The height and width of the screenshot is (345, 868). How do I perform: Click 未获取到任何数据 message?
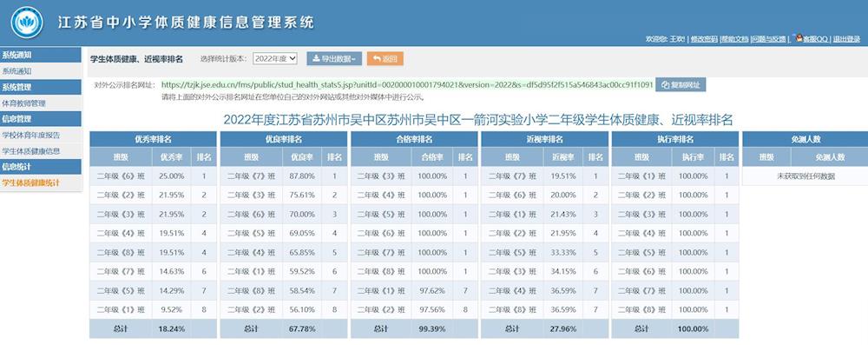(x=806, y=176)
